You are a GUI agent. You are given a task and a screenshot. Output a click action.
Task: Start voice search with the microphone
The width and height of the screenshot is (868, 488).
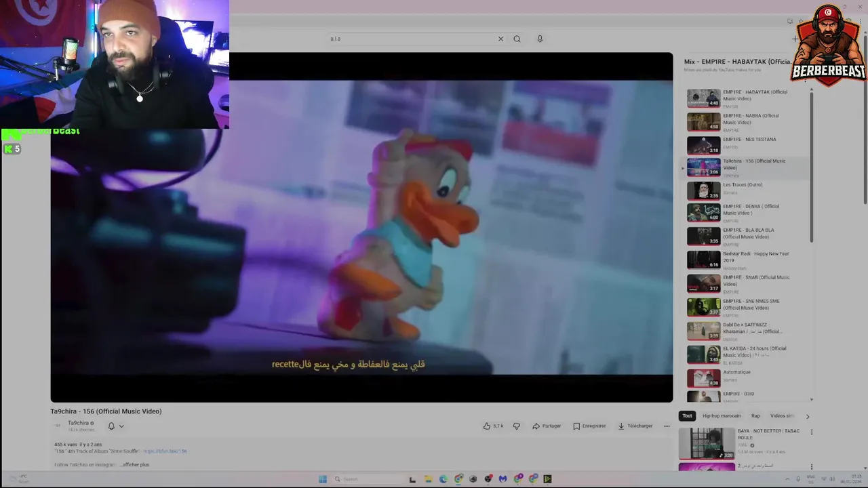coord(540,39)
